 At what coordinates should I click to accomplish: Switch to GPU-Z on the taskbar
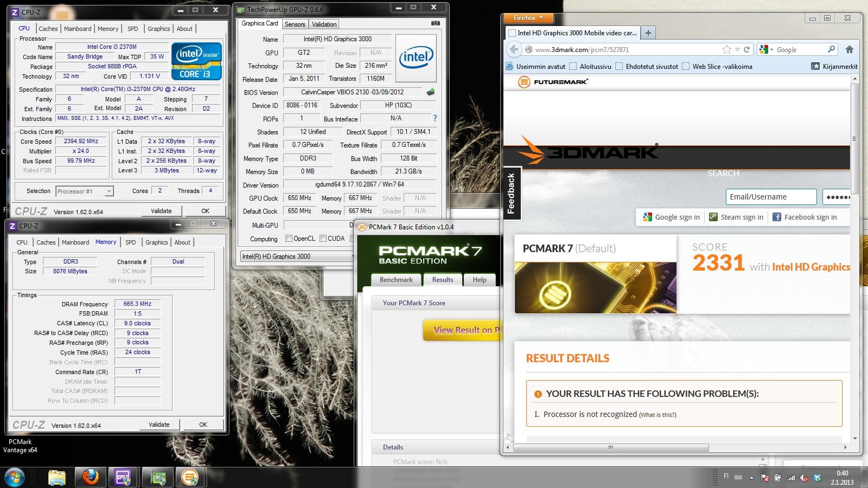pyautogui.click(x=157, y=477)
